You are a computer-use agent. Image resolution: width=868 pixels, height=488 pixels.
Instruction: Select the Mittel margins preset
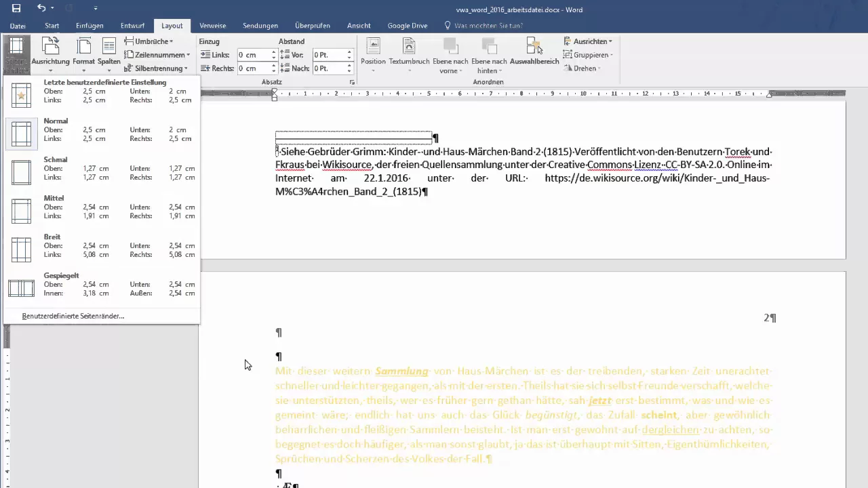click(x=102, y=210)
